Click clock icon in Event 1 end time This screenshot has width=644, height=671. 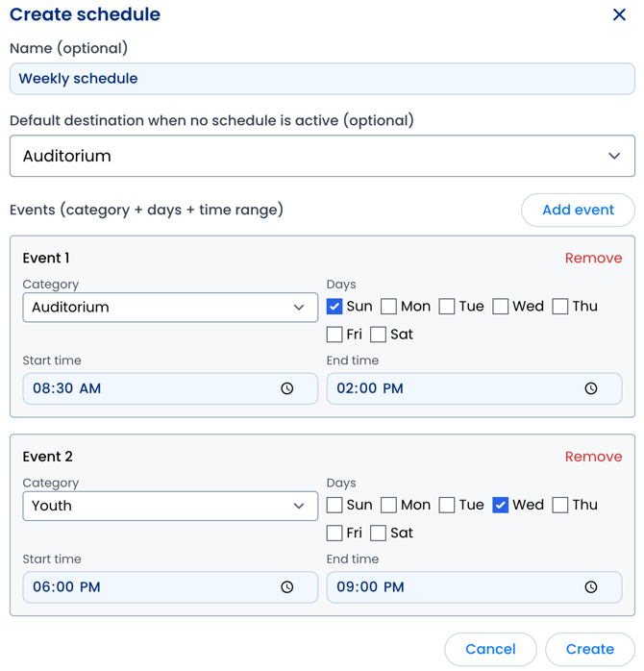click(x=591, y=388)
